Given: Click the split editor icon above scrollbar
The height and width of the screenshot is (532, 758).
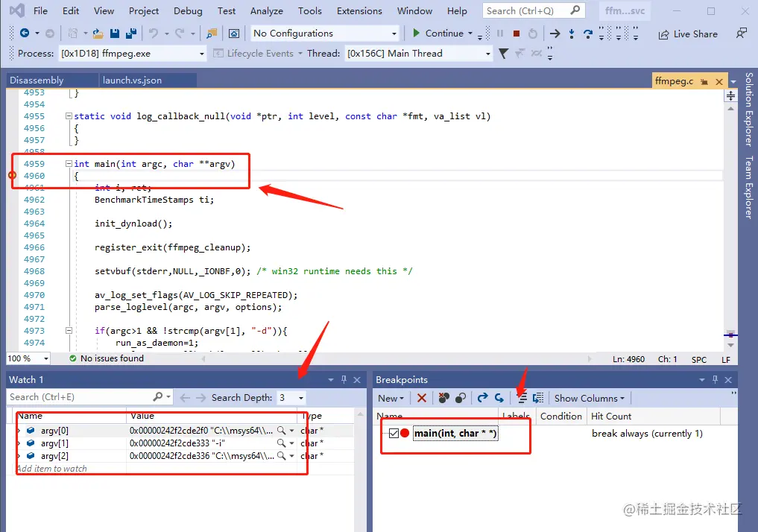Looking at the screenshot, I should pyautogui.click(x=730, y=95).
